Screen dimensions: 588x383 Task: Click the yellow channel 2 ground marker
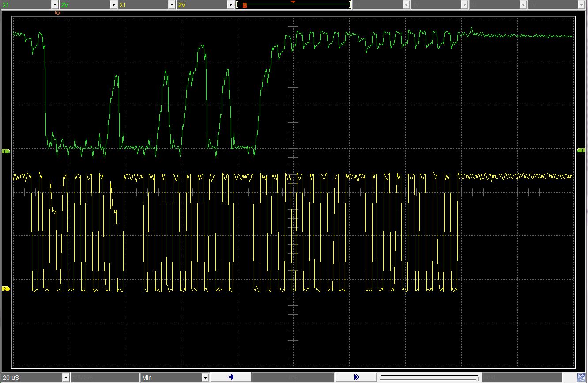click(x=6, y=288)
